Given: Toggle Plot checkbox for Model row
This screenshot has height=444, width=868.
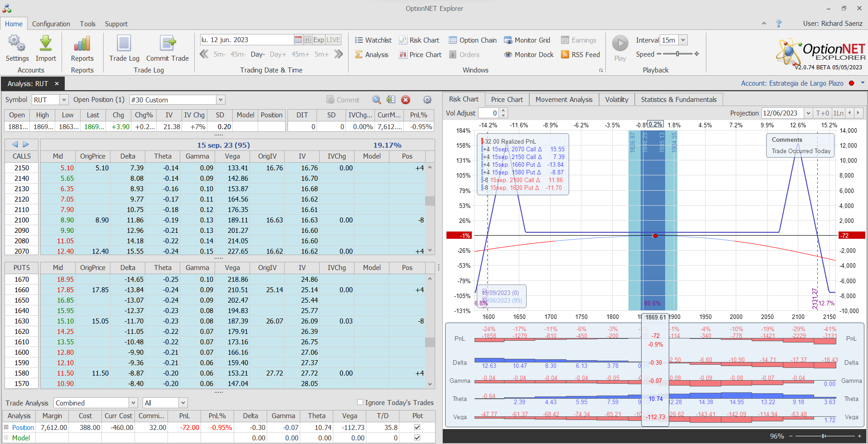Looking at the screenshot, I should click(417, 438).
